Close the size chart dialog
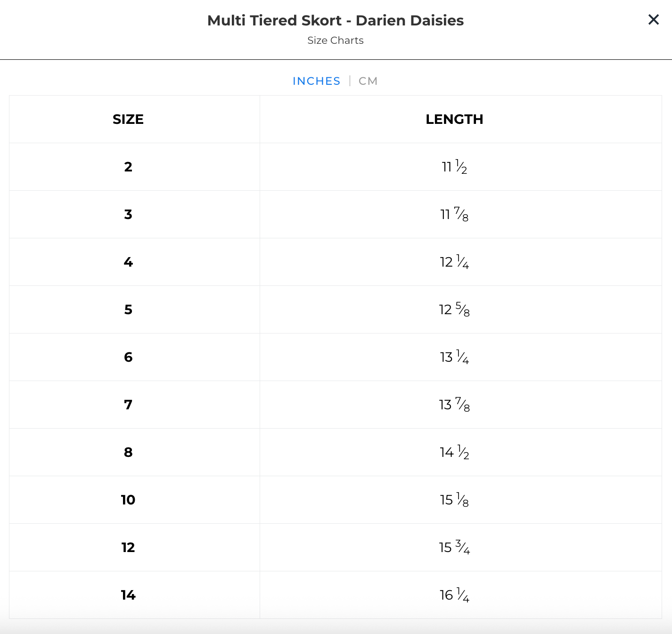The height and width of the screenshot is (634, 672). tap(653, 20)
